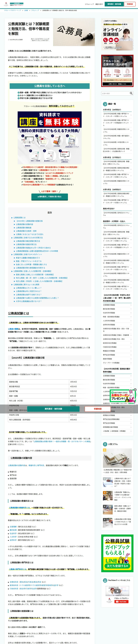The image size is (138, 644).
Task: Close the LINE coupon popup with the X
Action: click(135, 390)
